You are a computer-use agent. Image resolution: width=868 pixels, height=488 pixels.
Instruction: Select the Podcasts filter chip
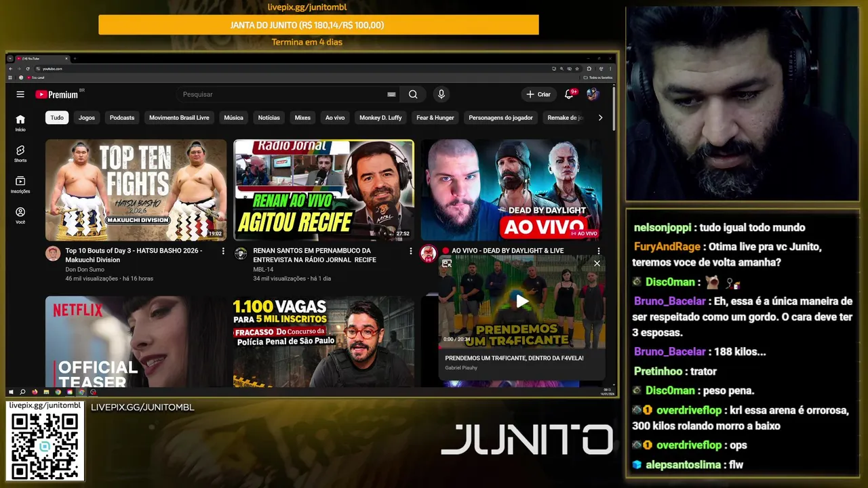click(x=122, y=117)
